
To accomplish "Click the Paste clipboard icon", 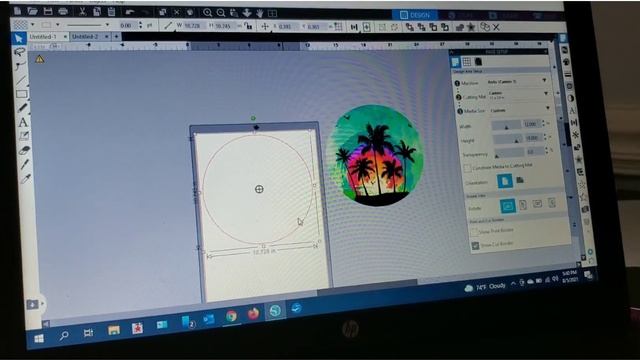I will [x=111, y=11].
